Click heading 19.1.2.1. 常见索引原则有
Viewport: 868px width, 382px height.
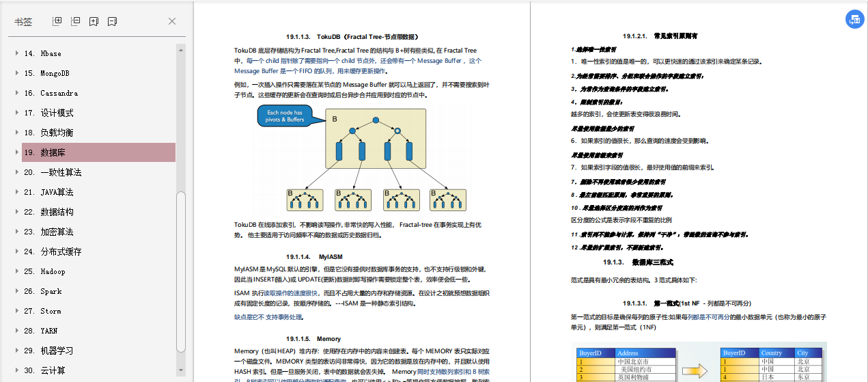coord(660,36)
